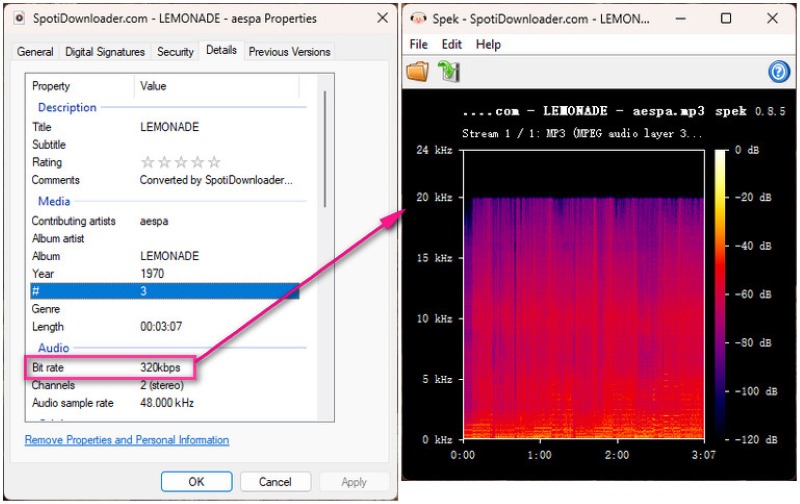This screenshot has height=504, width=800.
Task: Click the Audio sample rate 48.000 kHz value
Action: click(x=167, y=403)
